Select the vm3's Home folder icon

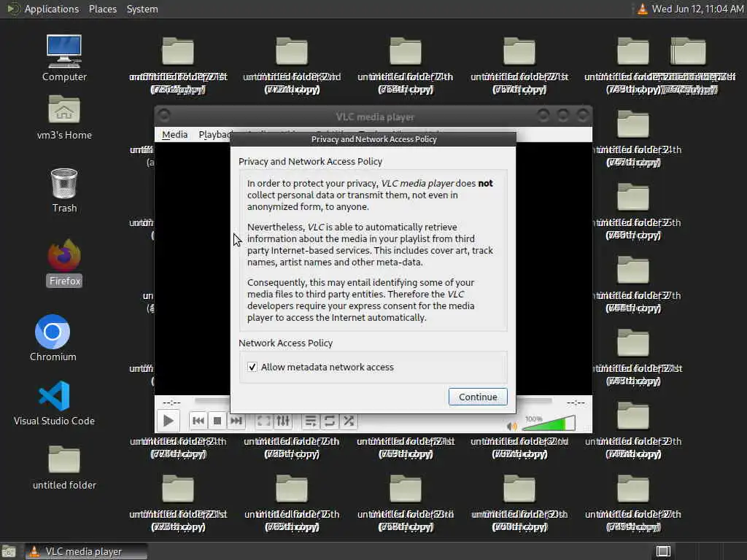[x=64, y=117]
